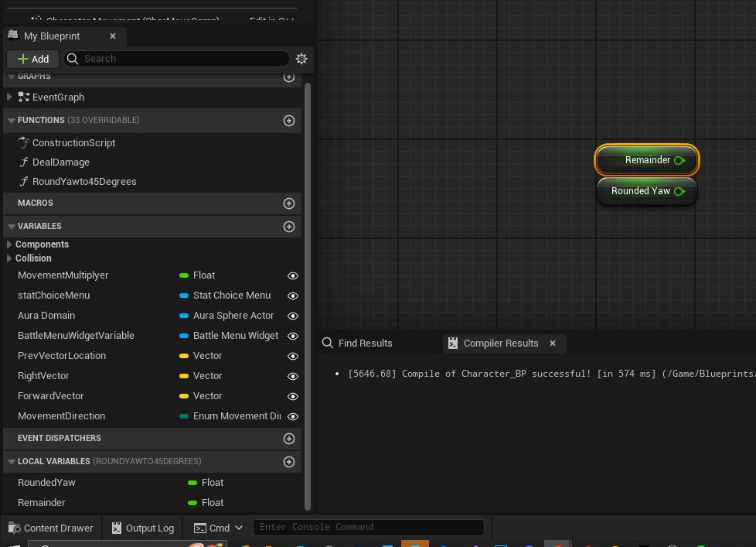Open the Content Drawer
This screenshot has height=547, width=756.
50,528
